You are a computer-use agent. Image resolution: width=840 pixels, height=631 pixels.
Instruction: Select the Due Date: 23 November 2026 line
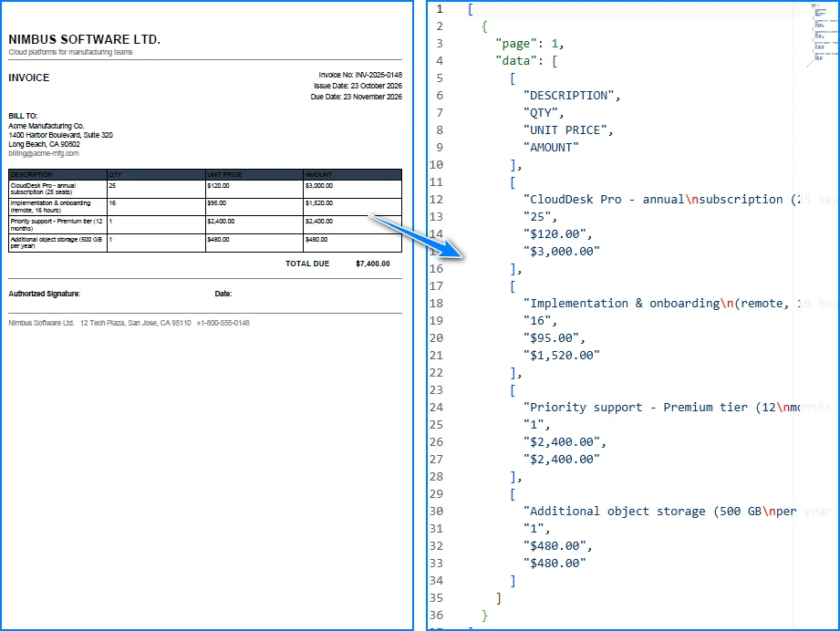coord(357,97)
